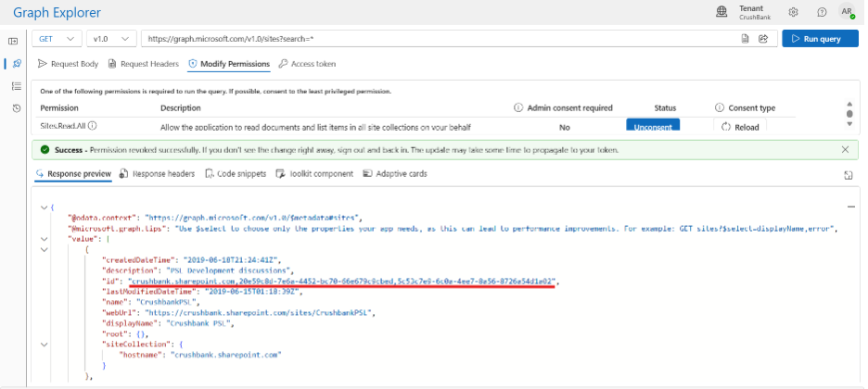The width and height of the screenshot is (868, 389).
Task: Click the "Crushbank PSL" displayName value
Action: click(200, 324)
